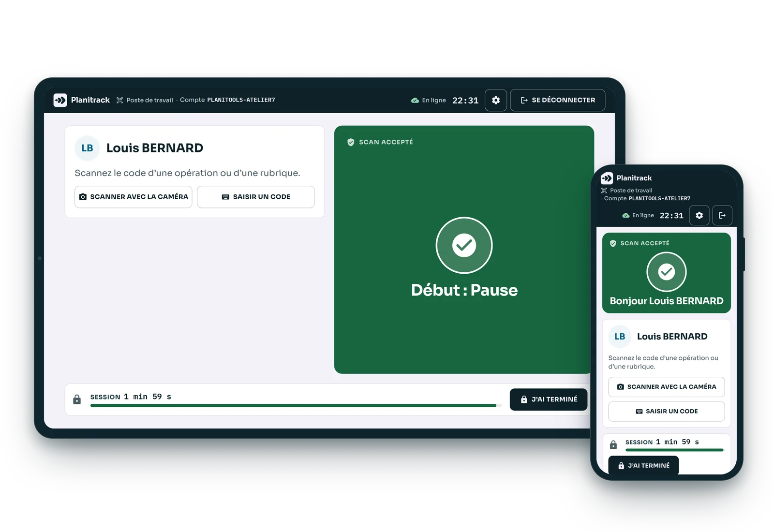Click J'AI TERMINÉ on tablet

coord(549,399)
